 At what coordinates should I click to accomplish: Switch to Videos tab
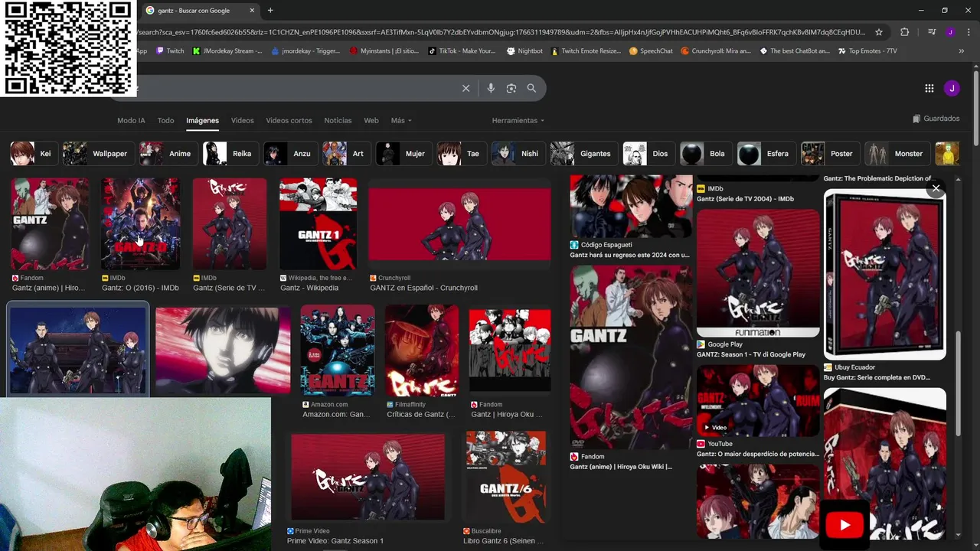click(242, 121)
